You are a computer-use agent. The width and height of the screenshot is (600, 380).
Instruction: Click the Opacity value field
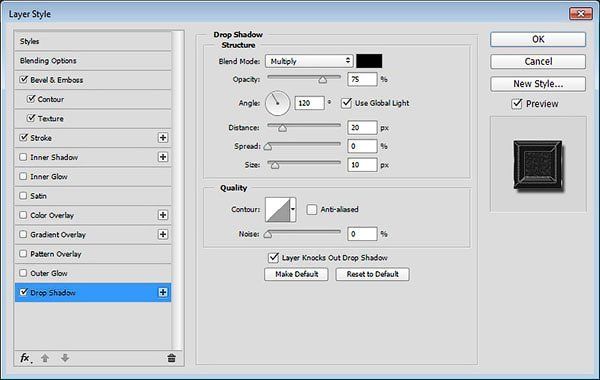[362, 79]
